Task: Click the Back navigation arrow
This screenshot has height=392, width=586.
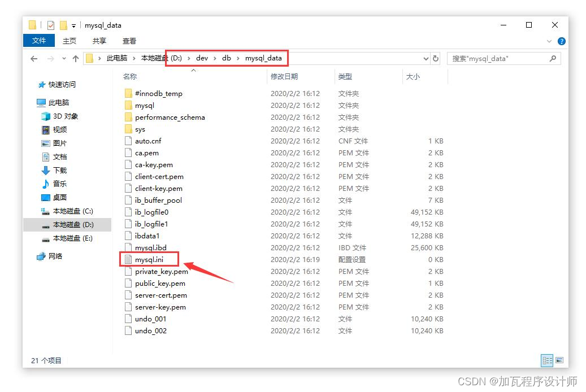Action: (34, 59)
